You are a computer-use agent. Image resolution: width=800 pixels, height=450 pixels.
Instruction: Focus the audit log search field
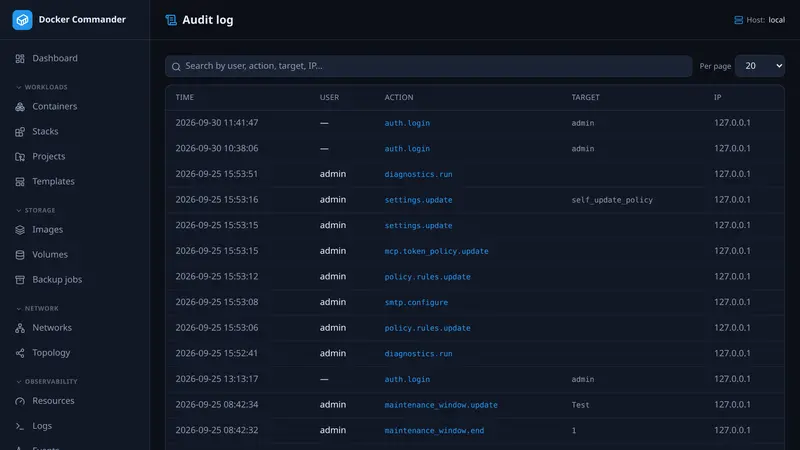point(429,66)
